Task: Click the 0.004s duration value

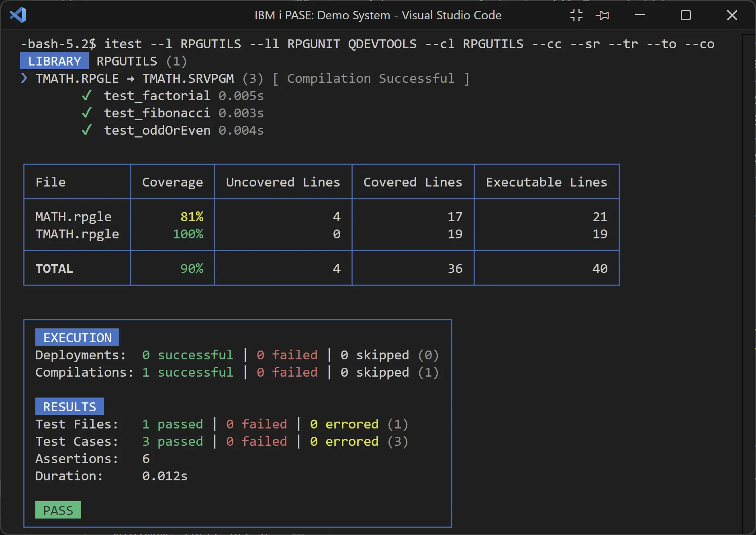Action: click(x=241, y=130)
